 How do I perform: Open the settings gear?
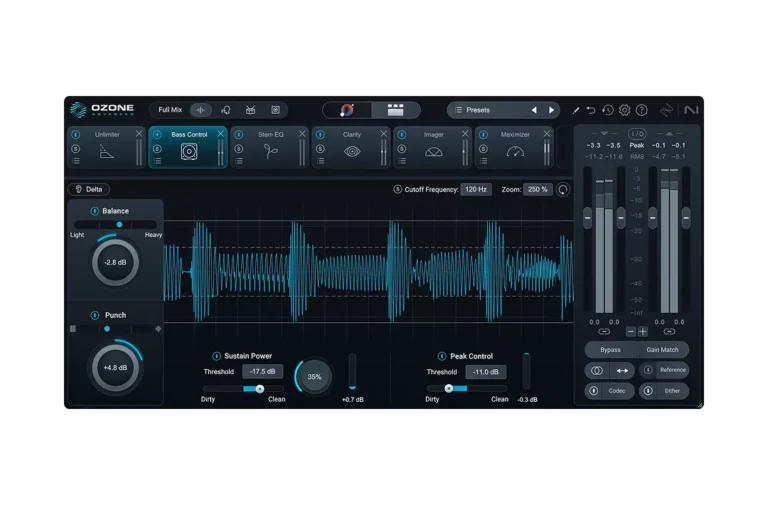pyautogui.click(x=624, y=110)
